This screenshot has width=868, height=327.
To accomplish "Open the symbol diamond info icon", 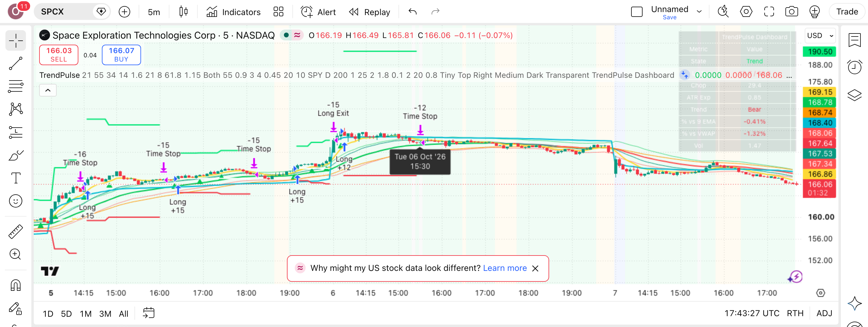I will [x=101, y=12].
